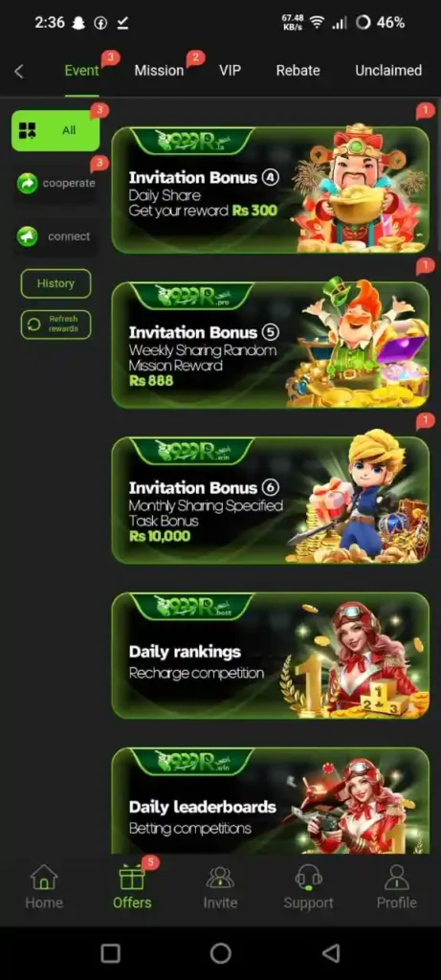Image resolution: width=441 pixels, height=980 pixels.
Task: Open the Daily rankings Recharge competition banner
Action: pos(271,656)
